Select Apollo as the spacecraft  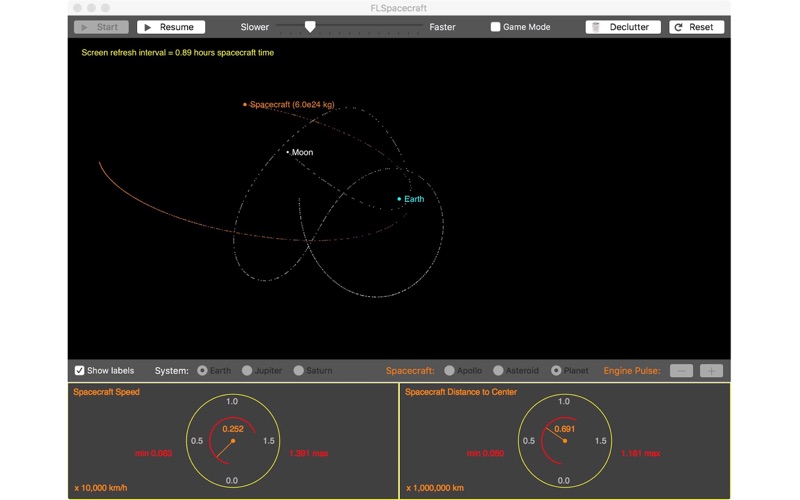(x=450, y=371)
